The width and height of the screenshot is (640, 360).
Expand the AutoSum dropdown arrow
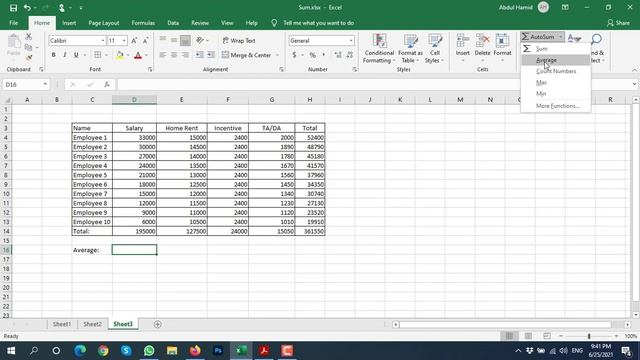click(560, 37)
